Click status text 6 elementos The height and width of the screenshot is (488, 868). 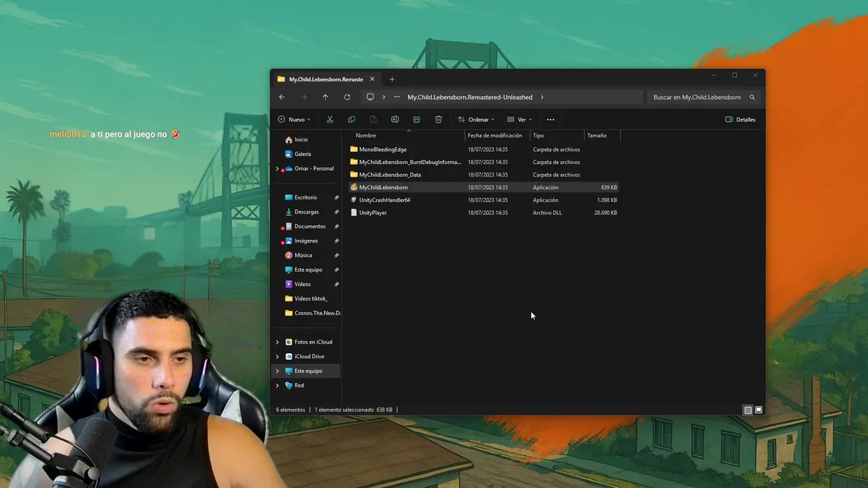[291, 410]
